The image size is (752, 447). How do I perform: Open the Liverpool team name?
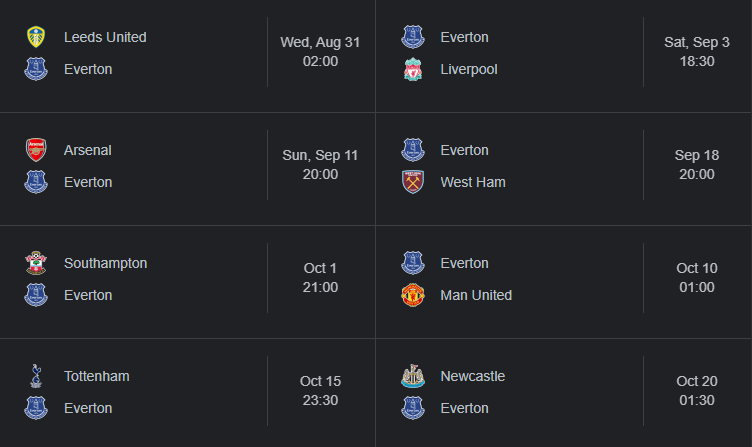(469, 69)
